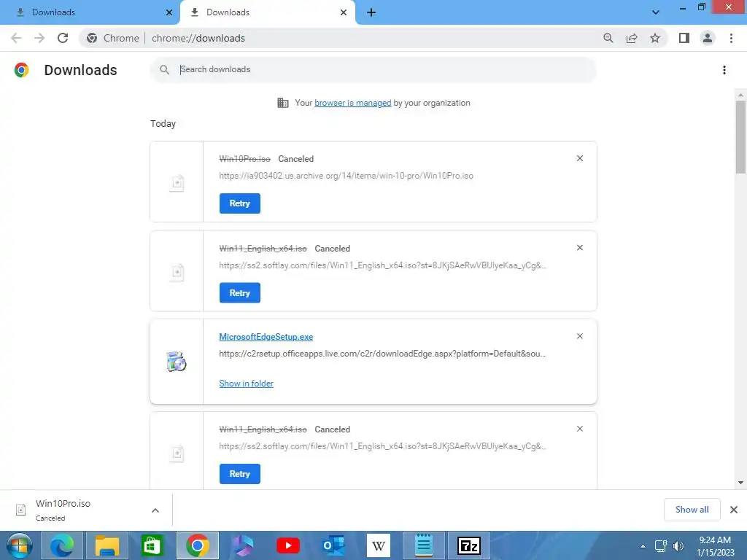747x560 pixels.
Task: Reload the downloads page
Action: 63,38
